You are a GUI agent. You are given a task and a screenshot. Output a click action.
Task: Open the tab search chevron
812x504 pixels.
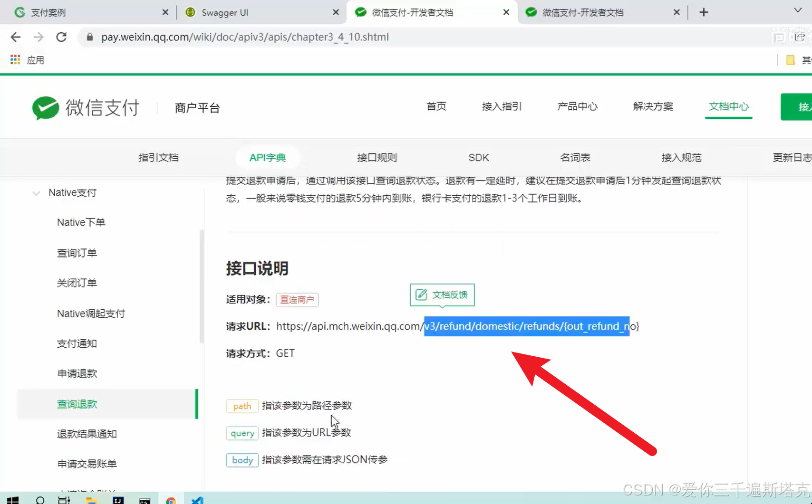click(x=798, y=10)
